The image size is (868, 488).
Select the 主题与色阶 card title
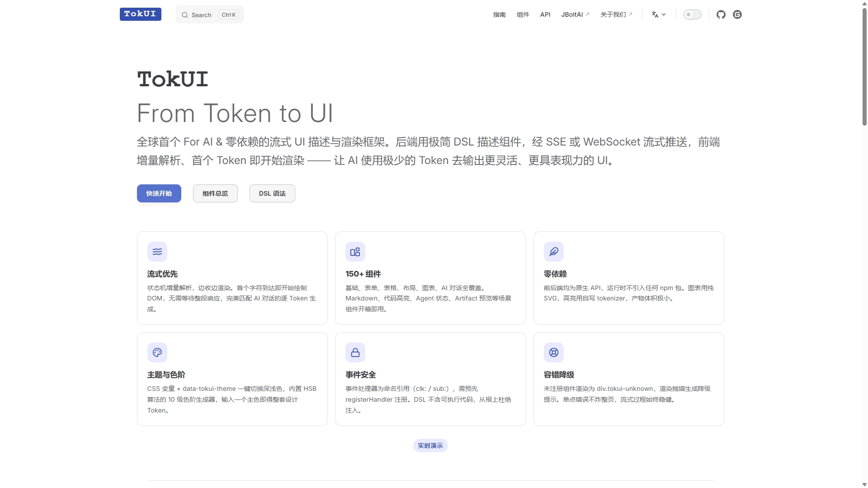pyautogui.click(x=166, y=375)
